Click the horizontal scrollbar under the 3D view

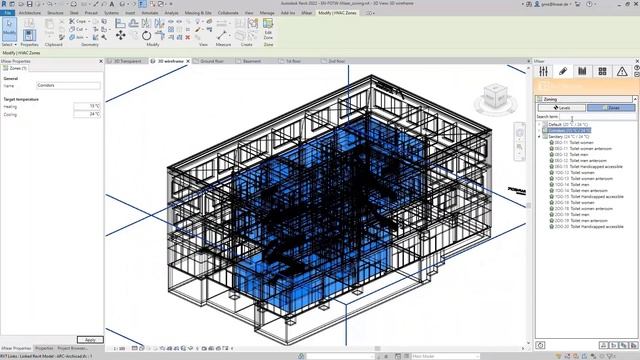pos(378,349)
